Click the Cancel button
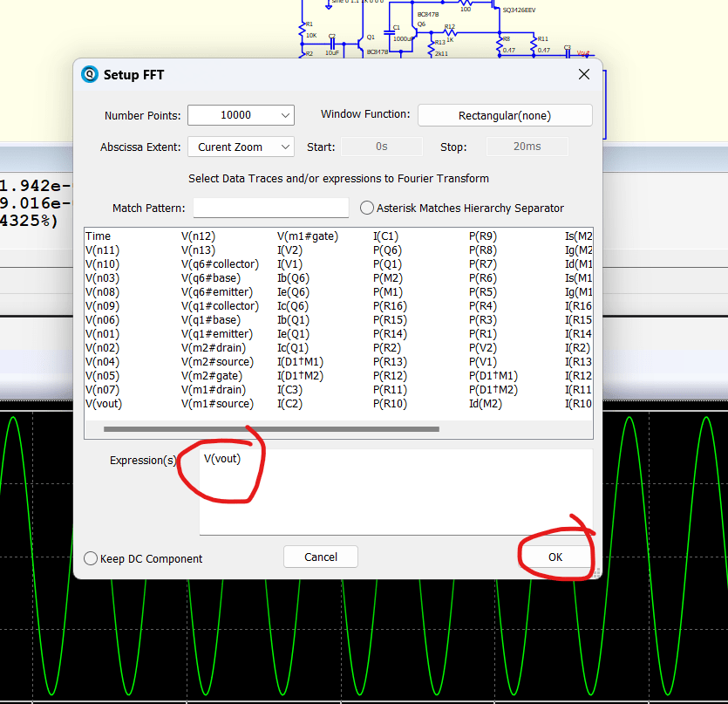 pos(320,557)
